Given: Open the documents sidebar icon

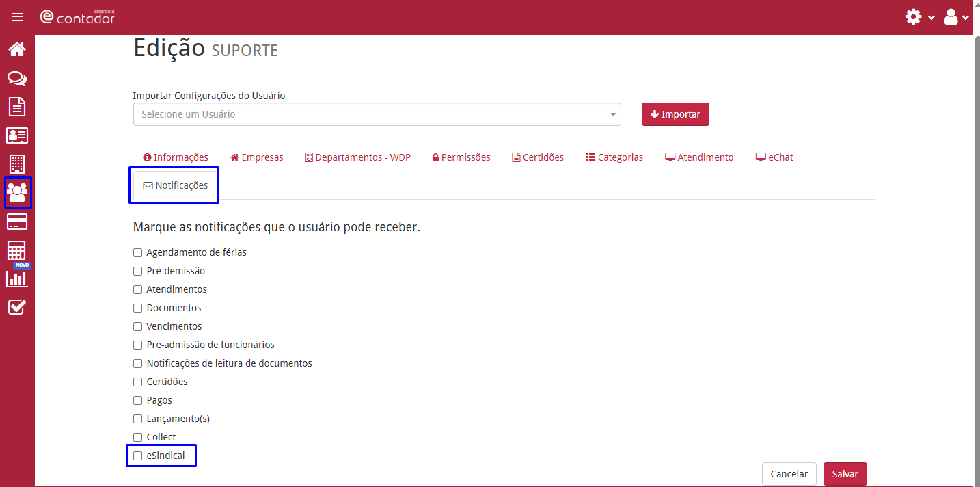Looking at the screenshot, I should [x=17, y=107].
